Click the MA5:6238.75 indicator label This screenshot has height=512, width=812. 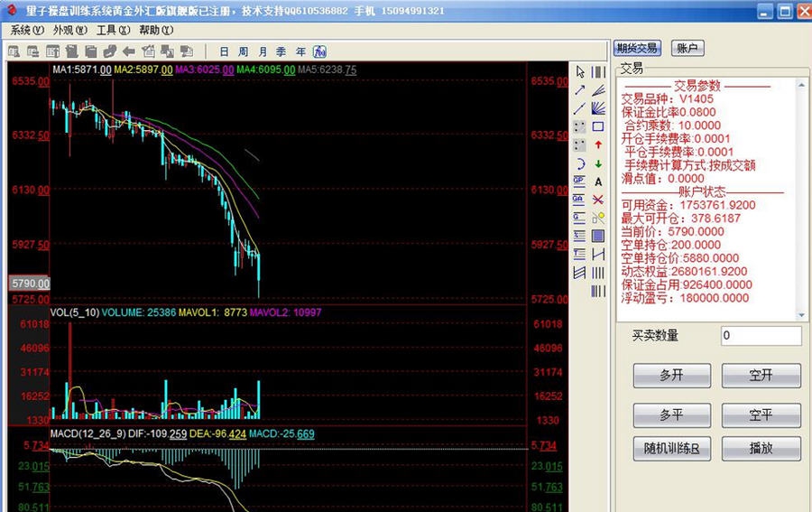tap(327, 70)
